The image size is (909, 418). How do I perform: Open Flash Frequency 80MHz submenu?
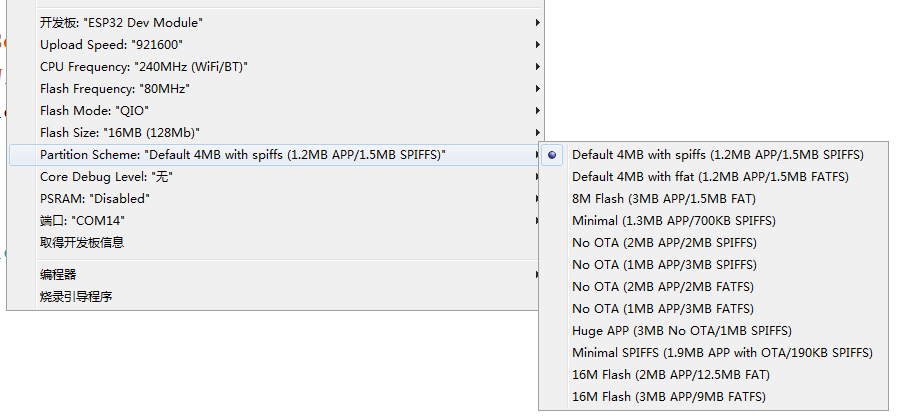[276, 89]
